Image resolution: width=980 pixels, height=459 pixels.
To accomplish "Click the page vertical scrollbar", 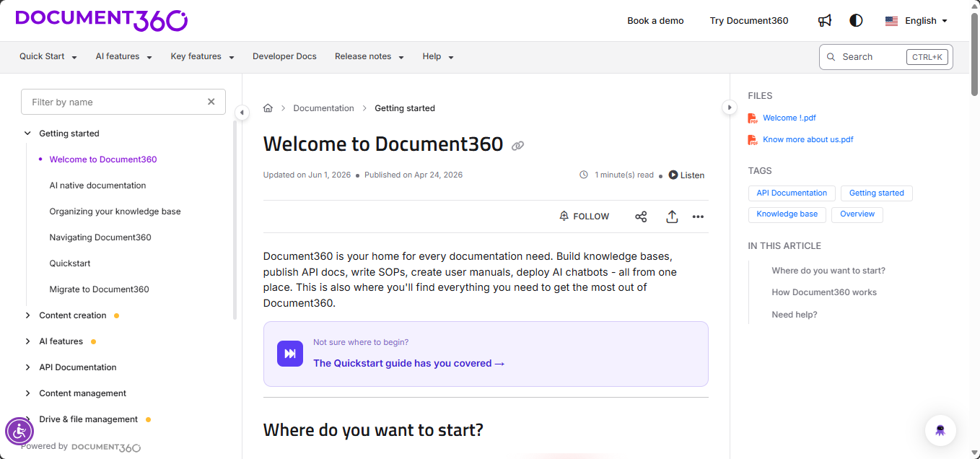I will coord(975,54).
